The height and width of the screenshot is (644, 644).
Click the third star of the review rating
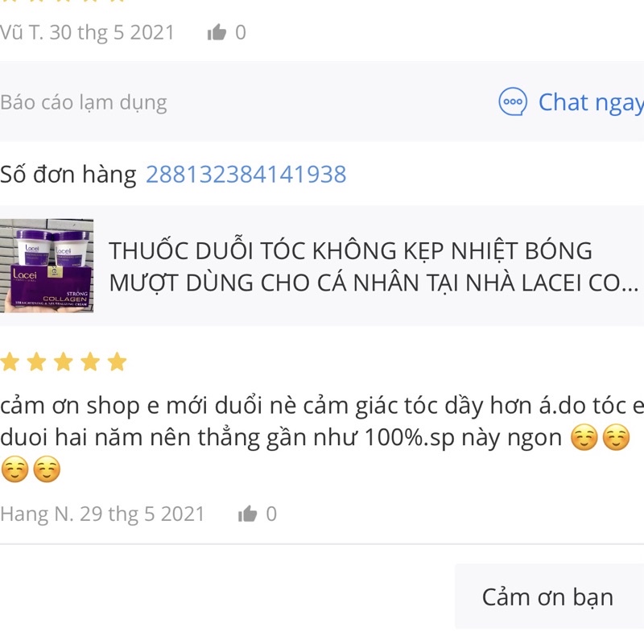tap(64, 361)
